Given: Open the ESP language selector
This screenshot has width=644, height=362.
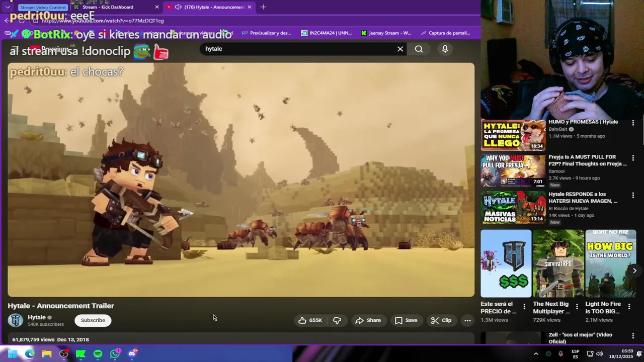Looking at the screenshot, I should coord(576,354).
